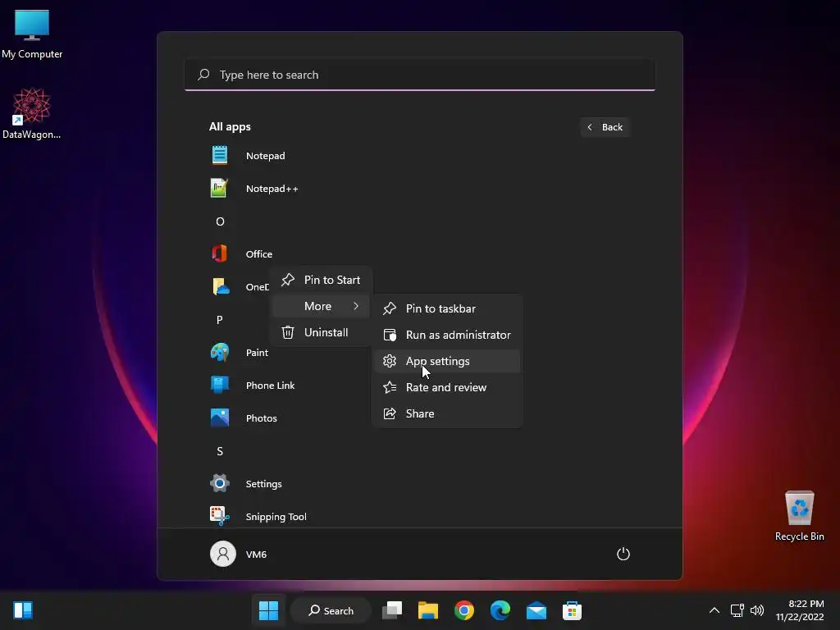Click the volume speaker tray icon
840x630 pixels.
[757, 610]
